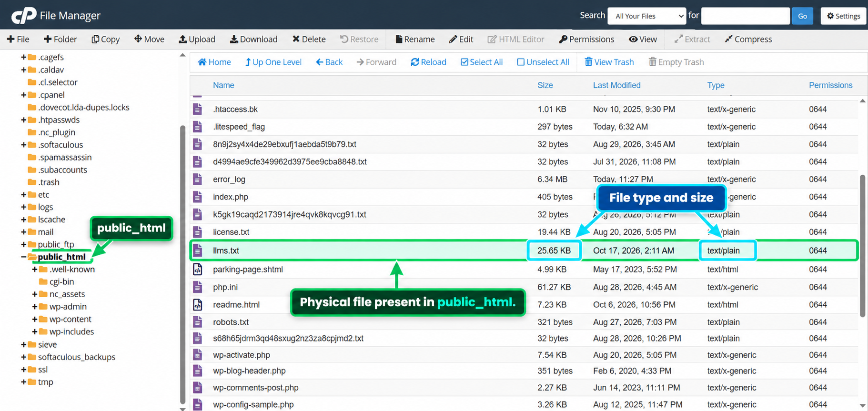Expand the .cagefs folder

(x=23, y=57)
